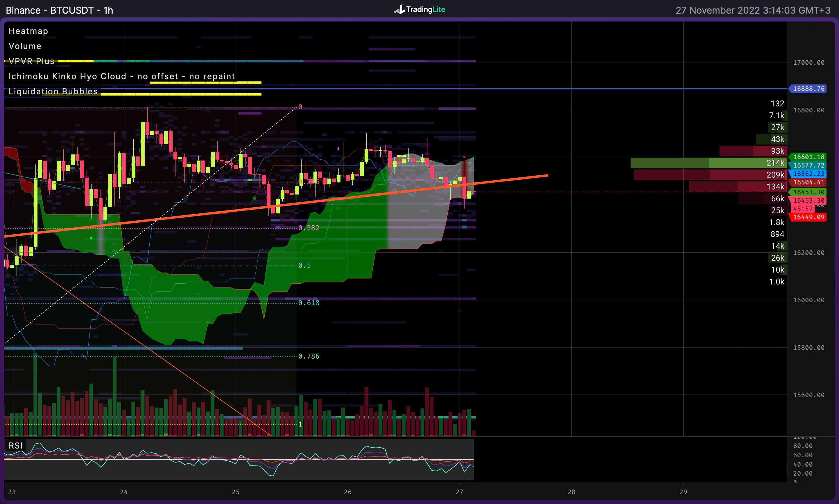The height and width of the screenshot is (504, 839).
Task: Click the 134k order book bar
Action: click(x=738, y=186)
